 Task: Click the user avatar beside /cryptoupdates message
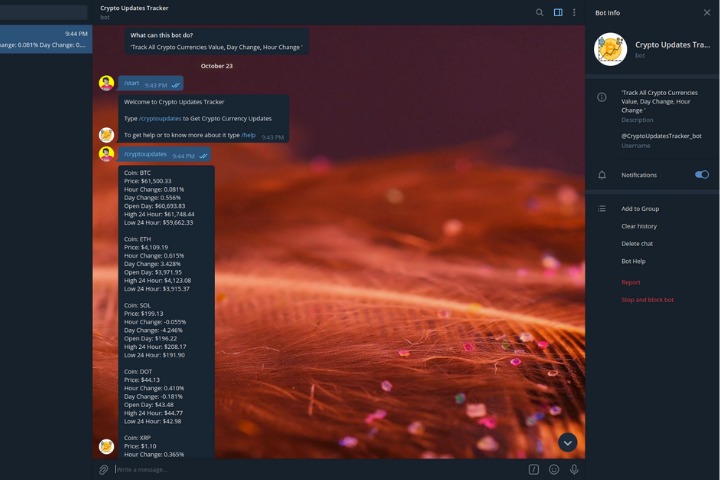[107, 154]
